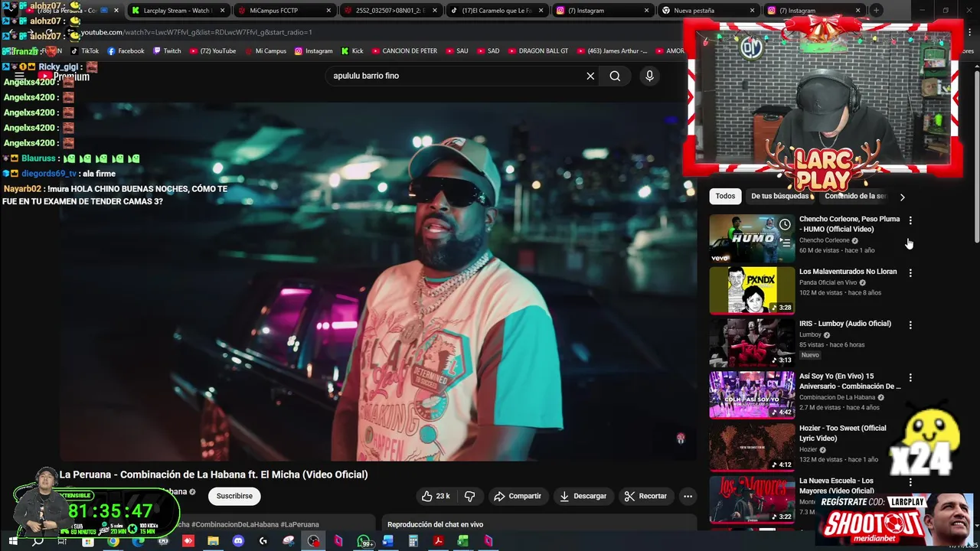The height and width of the screenshot is (551, 980).
Task: Open the Facebook bookmark
Action: tap(126, 51)
